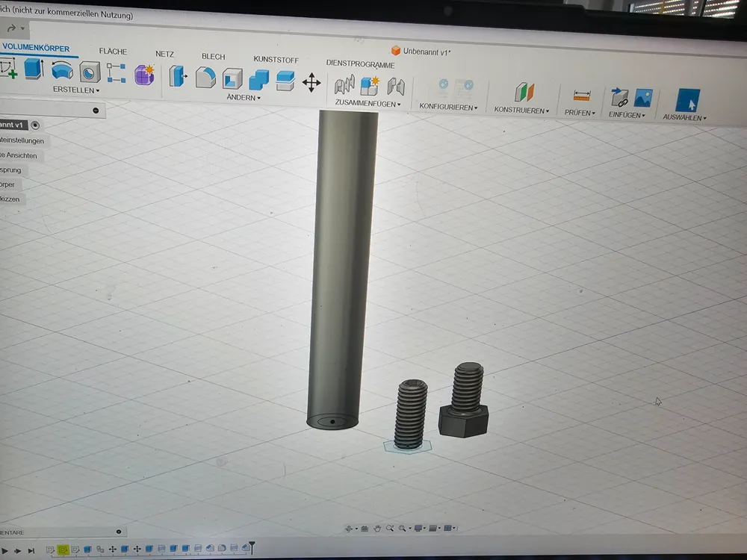Screen dimensions: 747x560
Task: Click the Insert Derive link icon
Action: [619, 97]
